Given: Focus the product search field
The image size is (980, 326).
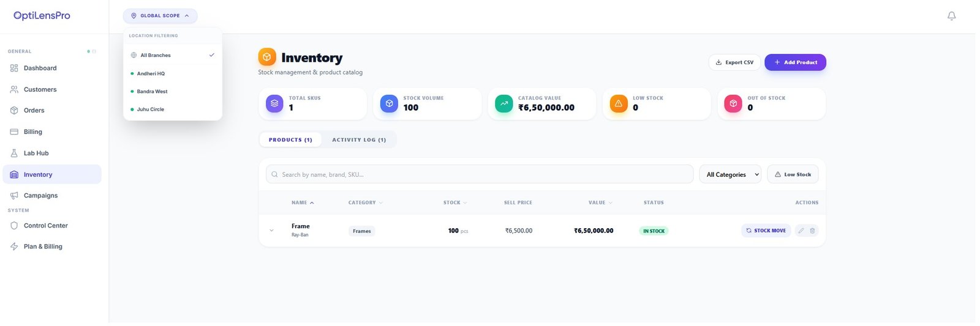Looking at the screenshot, I should [480, 174].
